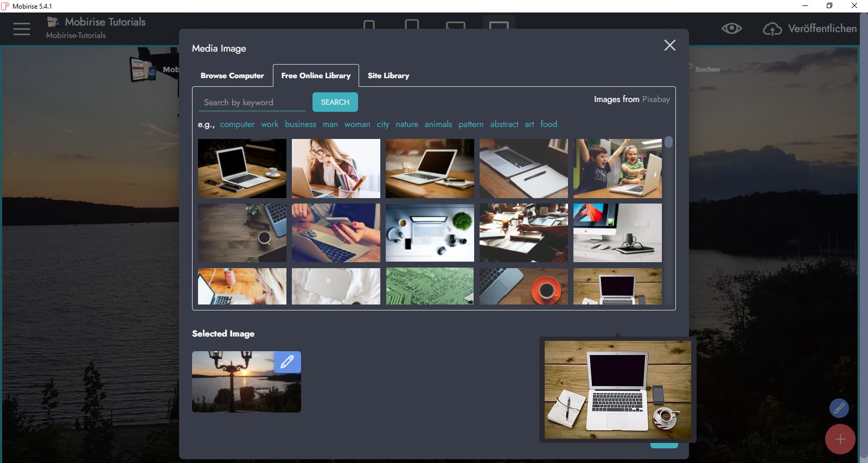Choose the red coffee cup image
Screen dimensions: 868x463
click(x=524, y=286)
